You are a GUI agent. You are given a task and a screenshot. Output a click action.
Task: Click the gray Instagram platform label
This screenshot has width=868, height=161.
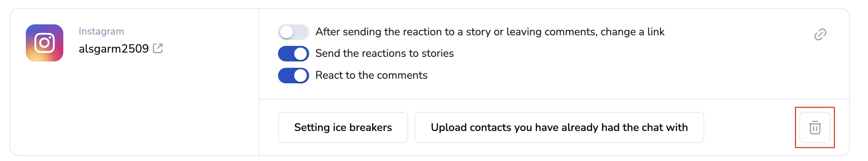point(101,31)
